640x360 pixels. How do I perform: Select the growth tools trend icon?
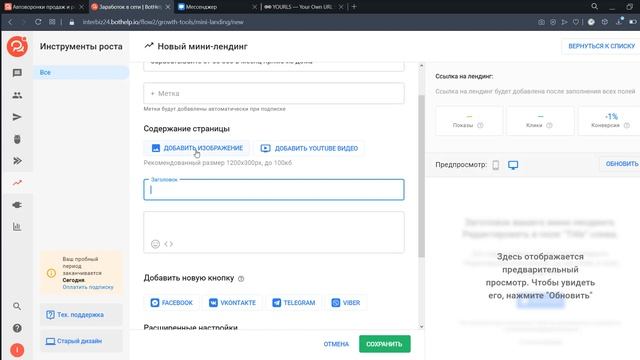click(17, 183)
